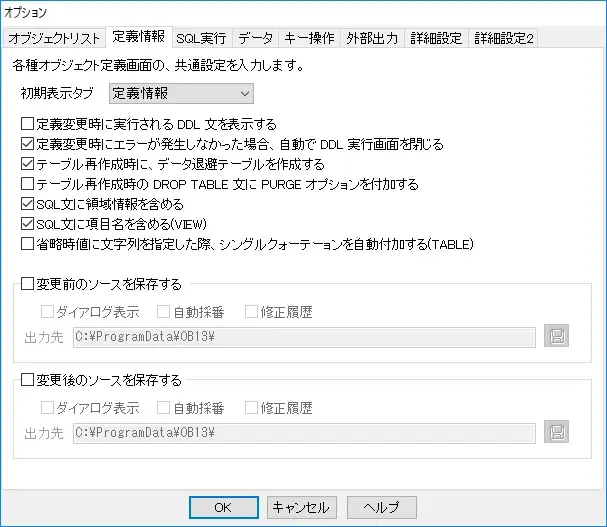Go to the 外部出力 tab
607x527 pixels.
(x=373, y=39)
